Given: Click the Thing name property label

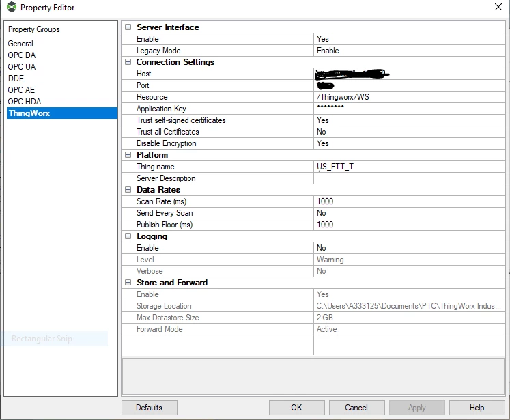Looking at the screenshot, I should tap(156, 167).
